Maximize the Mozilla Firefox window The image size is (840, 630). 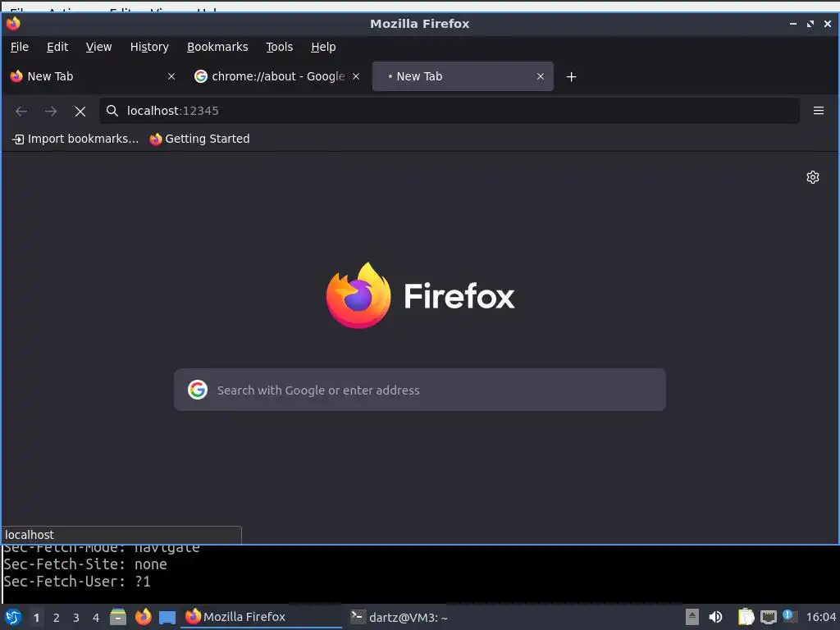(810, 24)
